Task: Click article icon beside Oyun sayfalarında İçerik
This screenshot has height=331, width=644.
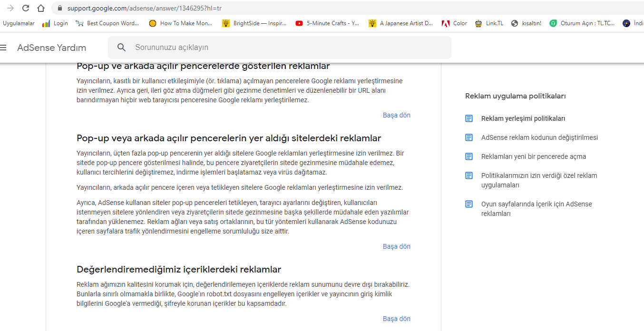Action: [469, 204]
